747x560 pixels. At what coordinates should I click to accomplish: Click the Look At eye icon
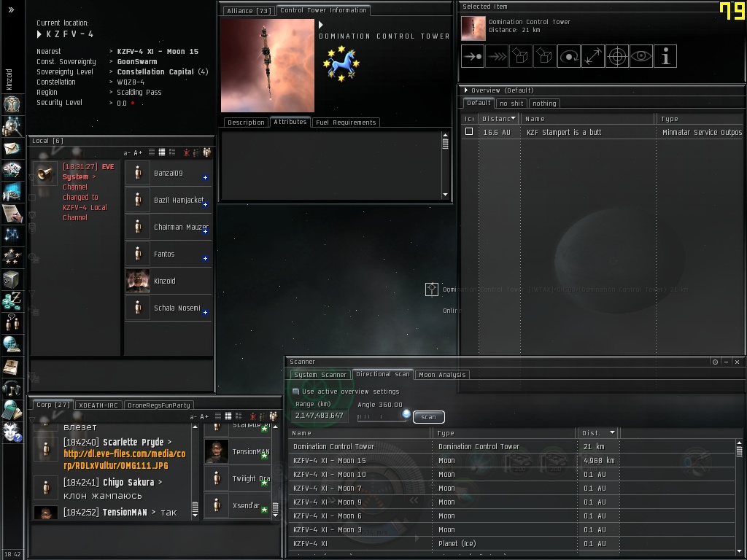(x=640, y=56)
